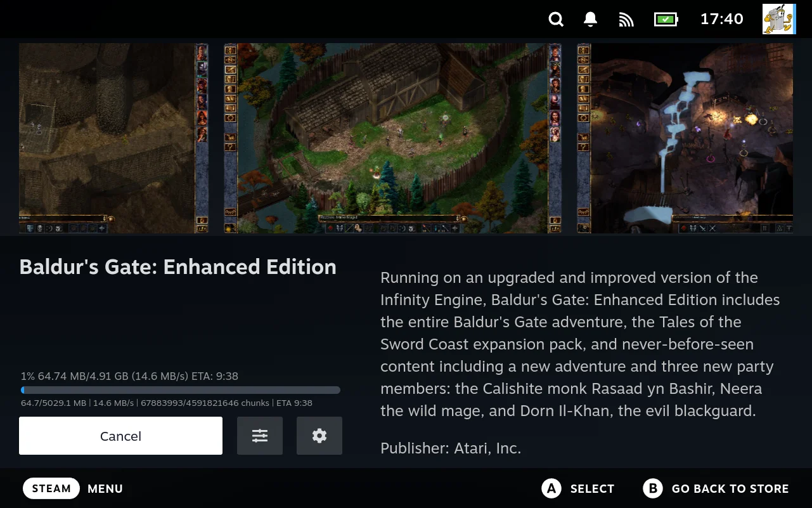Click the download progress bar
Image resolution: width=812 pixels, height=508 pixels.
pos(181,390)
